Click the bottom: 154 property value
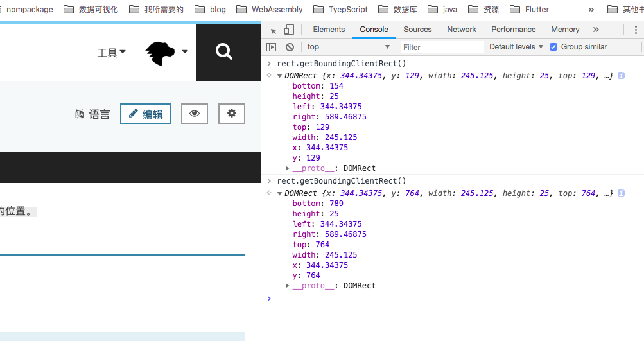 (x=336, y=86)
